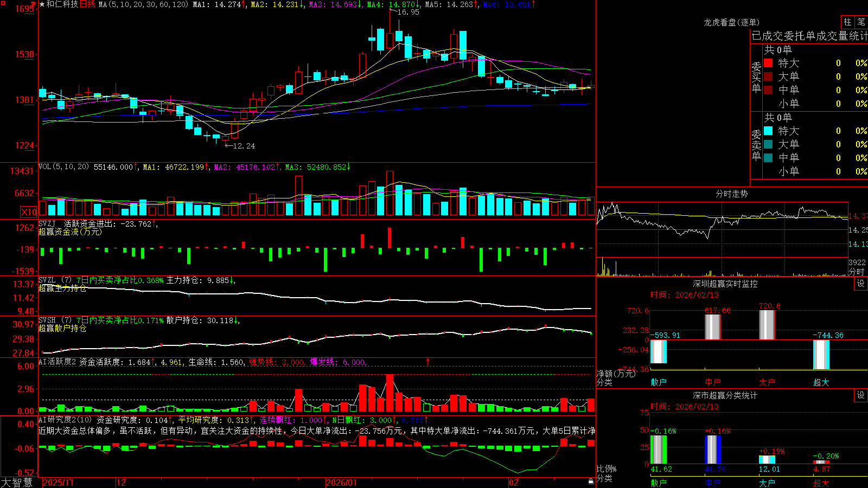Click the star icon before 和仁科技
The width and height of the screenshot is (868, 488).
tap(42, 4)
